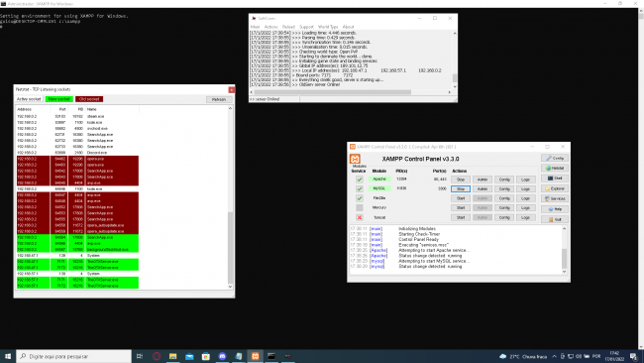Image resolution: width=644 pixels, height=363 pixels.
Task: Open Microsoft Store from taskbar
Action: (206, 356)
